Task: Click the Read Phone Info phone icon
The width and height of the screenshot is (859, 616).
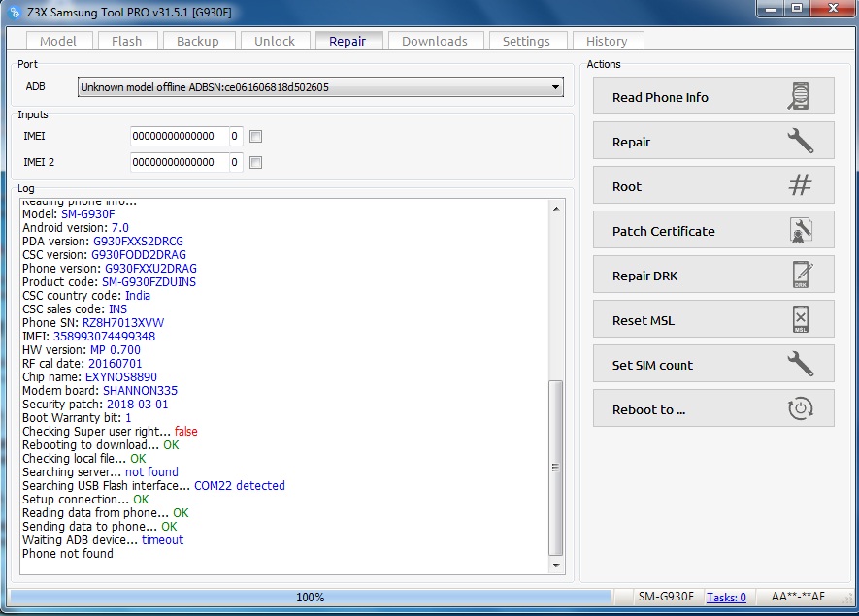Action: point(799,96)
